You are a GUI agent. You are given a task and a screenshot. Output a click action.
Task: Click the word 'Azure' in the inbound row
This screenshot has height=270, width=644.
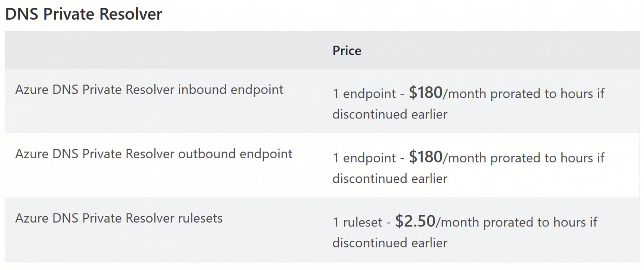[x=32, y=90]
